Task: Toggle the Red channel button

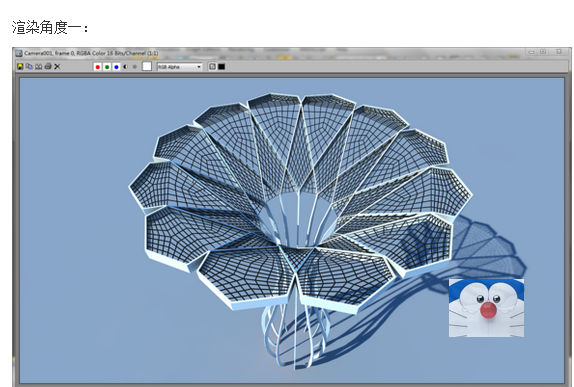Action: pos(97,67)
